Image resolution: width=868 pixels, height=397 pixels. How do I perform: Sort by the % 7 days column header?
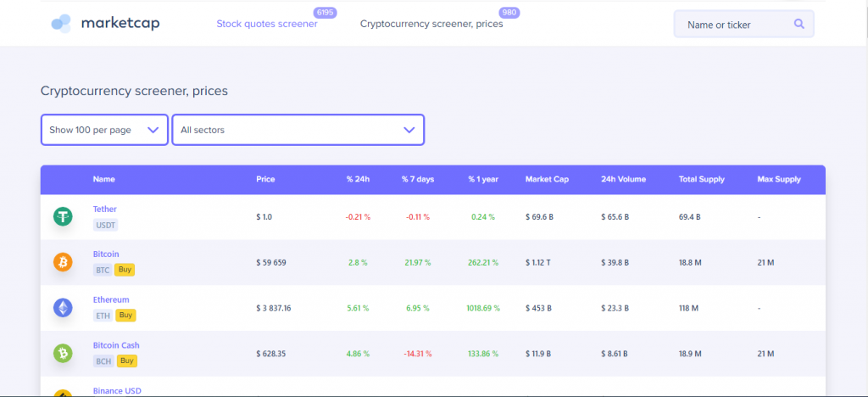(418, 179)
